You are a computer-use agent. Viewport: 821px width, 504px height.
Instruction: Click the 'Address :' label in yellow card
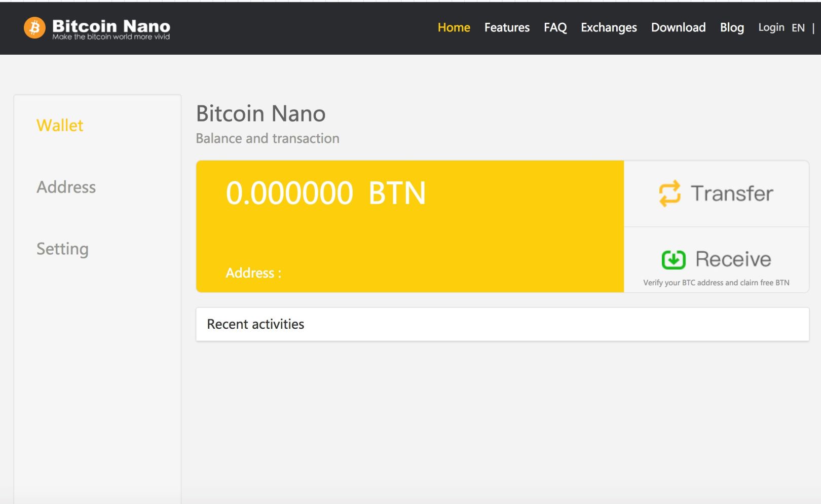253,273
